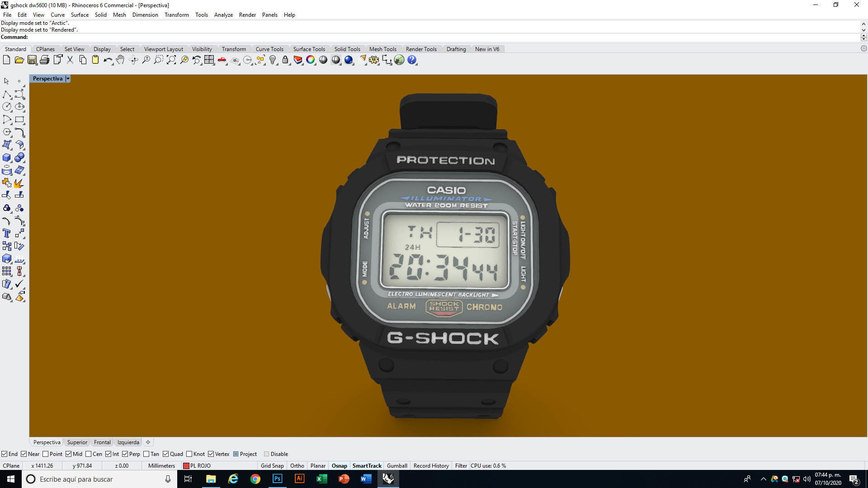
Task: Click the padlock Lock objects icon
Action: [x=285, y=60]
